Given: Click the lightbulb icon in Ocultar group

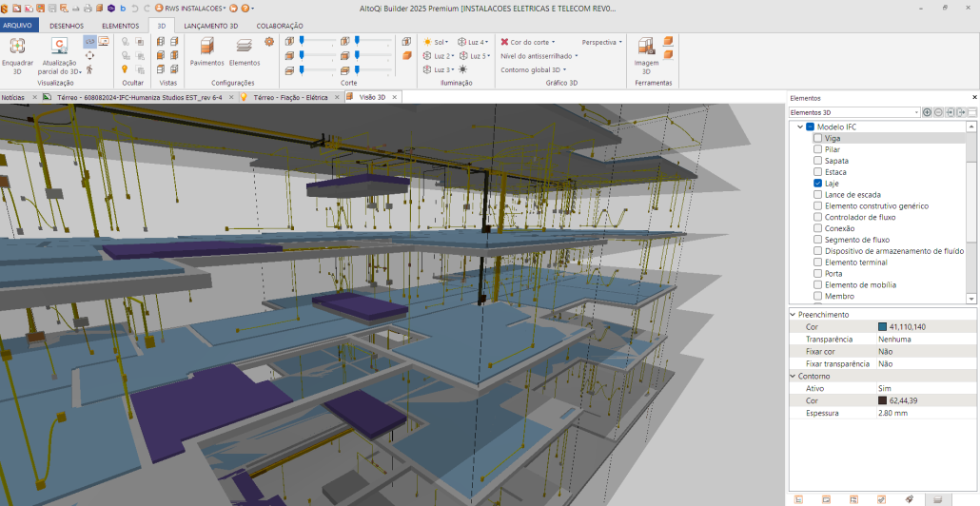Looking at the screenshot, I should coord(124,69).
